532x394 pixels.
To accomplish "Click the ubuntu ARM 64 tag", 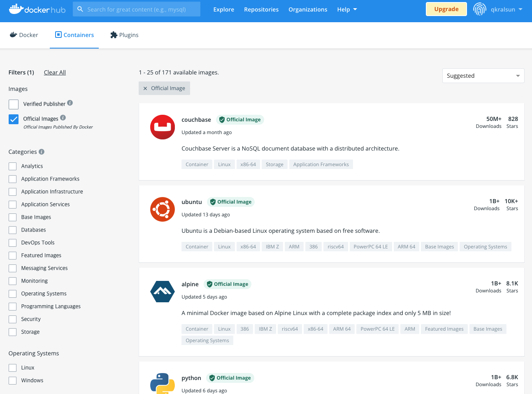I will click(x=407, y=247).
